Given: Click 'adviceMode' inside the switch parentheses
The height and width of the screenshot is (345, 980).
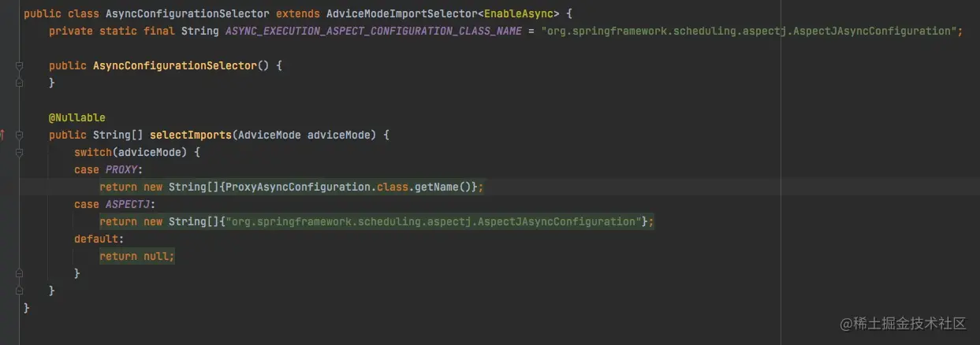Looking at the screenshot, I should click(x=150, y=152).
